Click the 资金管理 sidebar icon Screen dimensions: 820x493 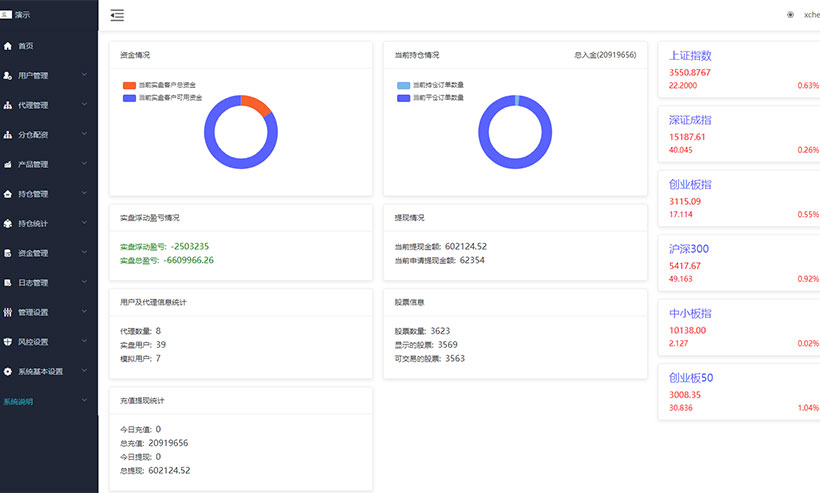pos(8,253)
